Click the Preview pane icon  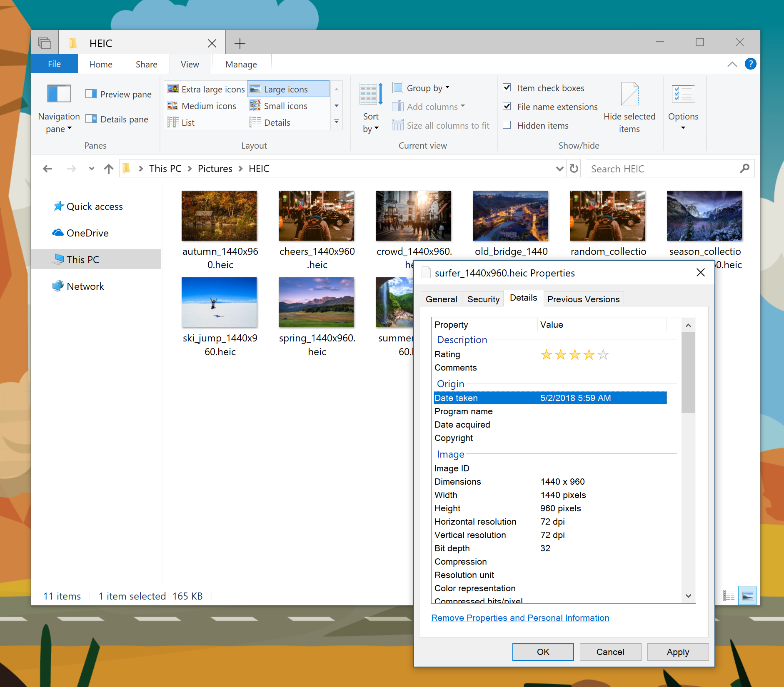91,94
